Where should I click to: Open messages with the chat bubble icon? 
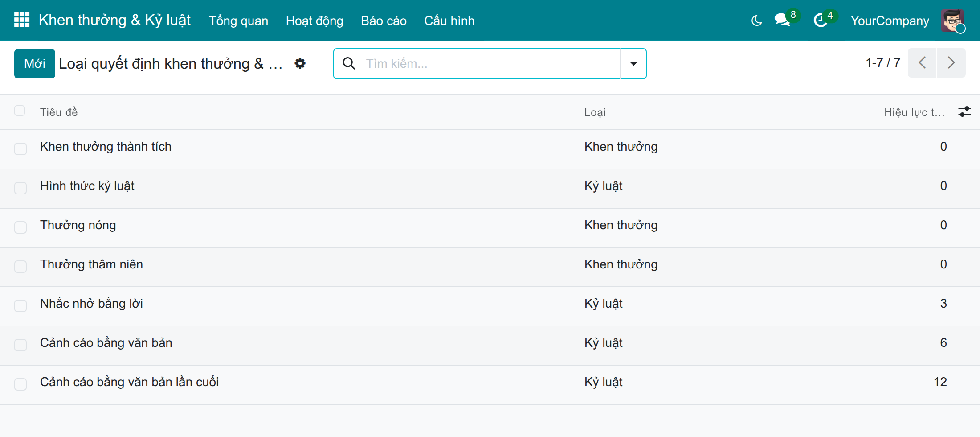(x=782, y=20)
